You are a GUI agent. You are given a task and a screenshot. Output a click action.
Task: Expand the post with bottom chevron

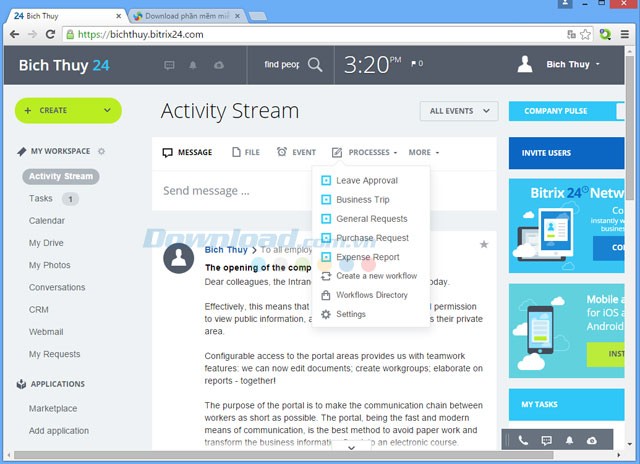click(351, 448)
